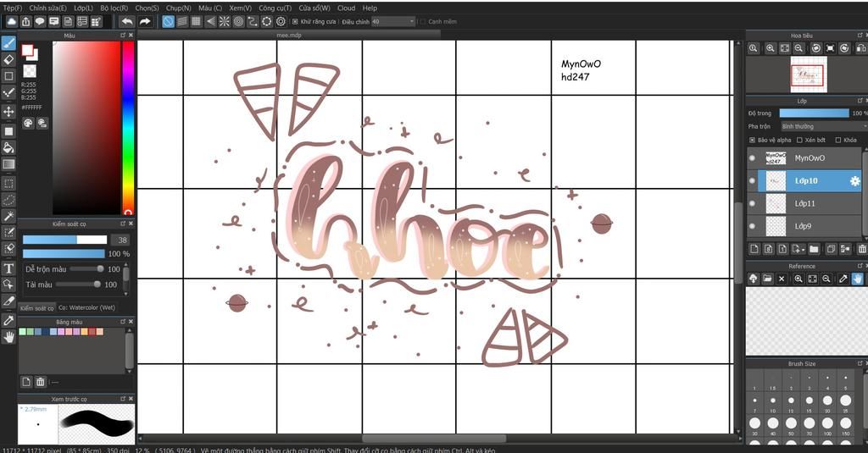Open Lớp10 layer settings gear
868x453 pixels.
coord(854,181)
